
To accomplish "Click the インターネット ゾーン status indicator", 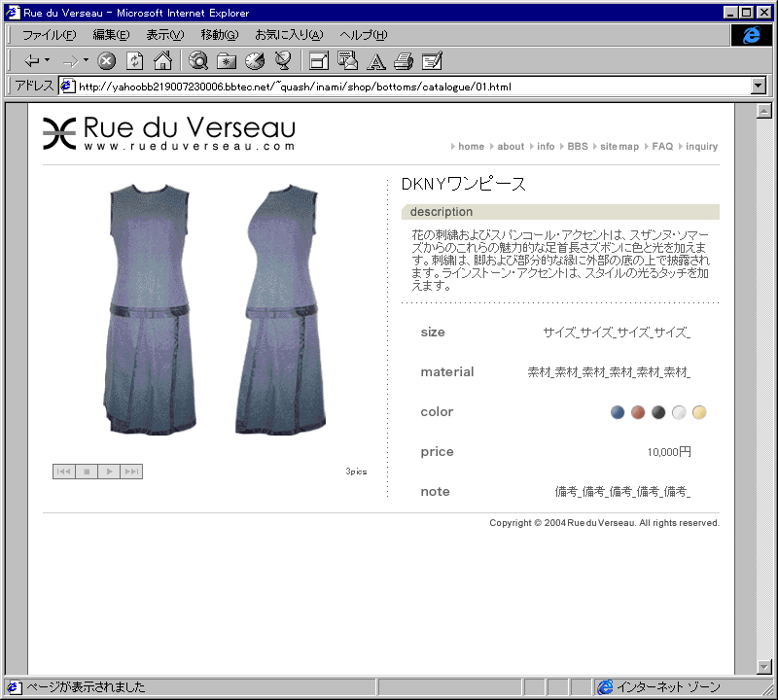I will pyautogui.click(x=659, y=687).
